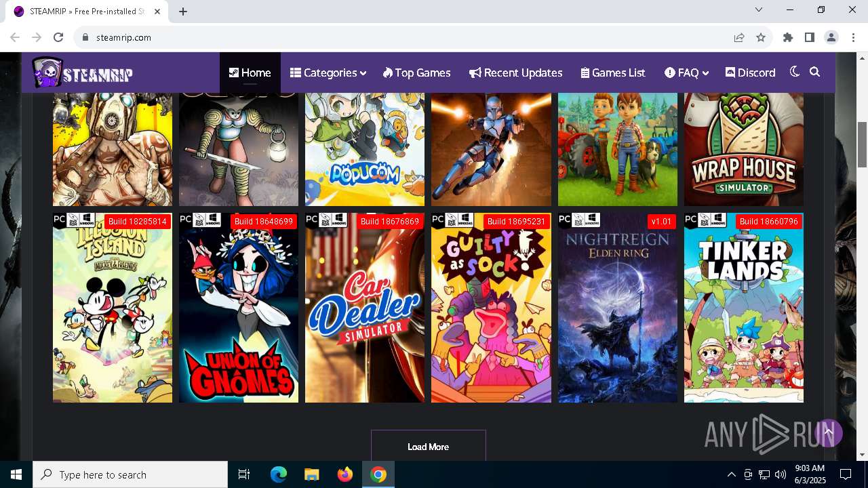Click the site search magnifier icon
The height and width of the screenshot is (488, 868).
(x=815, y=72)
